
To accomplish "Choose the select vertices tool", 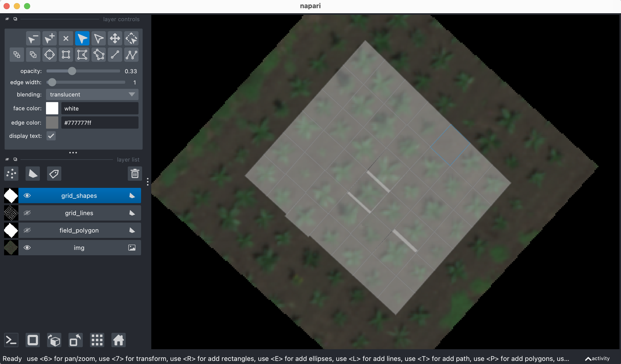I will pos(98,39).
